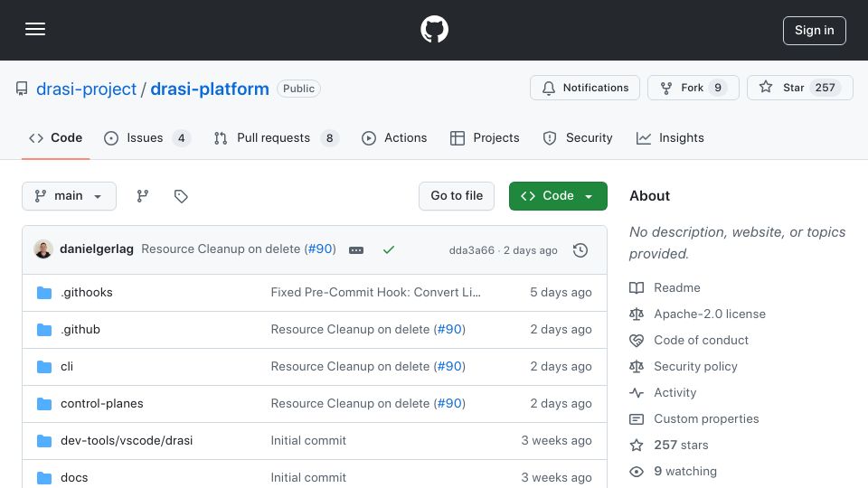The image size is (868, 488).
Task: Fork the repository
Action: pyautogui.click(x=693, y=88)
